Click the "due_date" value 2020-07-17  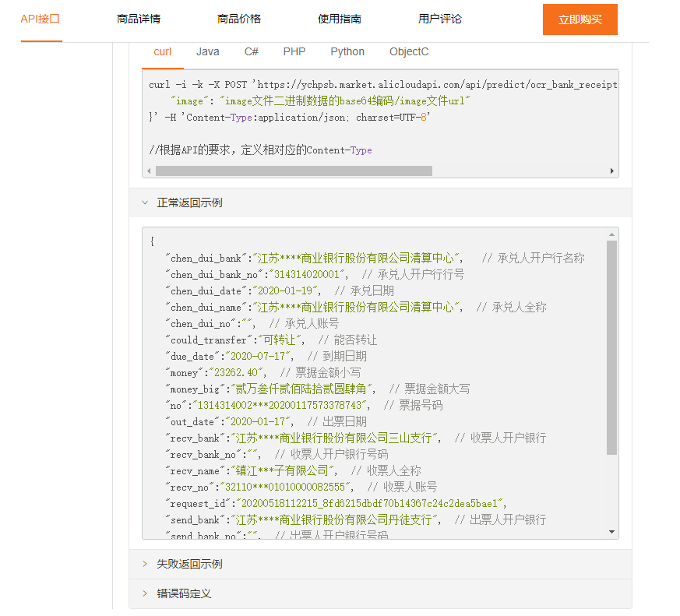pos(258,357)
